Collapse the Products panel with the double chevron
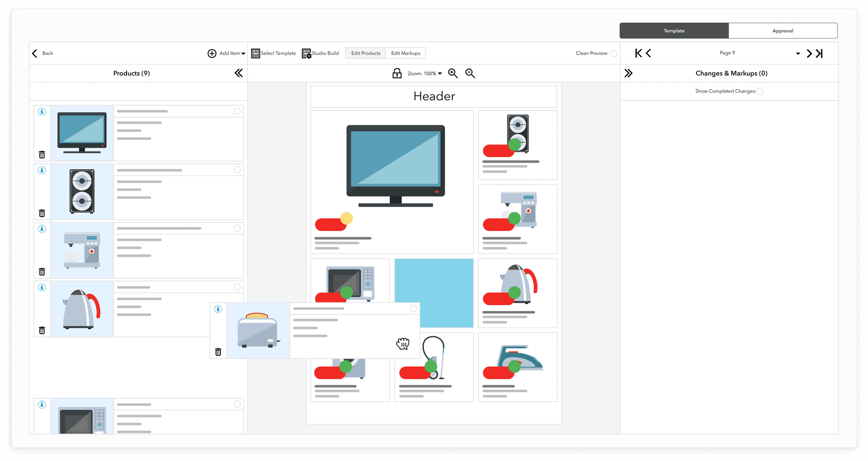 (239, 73)
